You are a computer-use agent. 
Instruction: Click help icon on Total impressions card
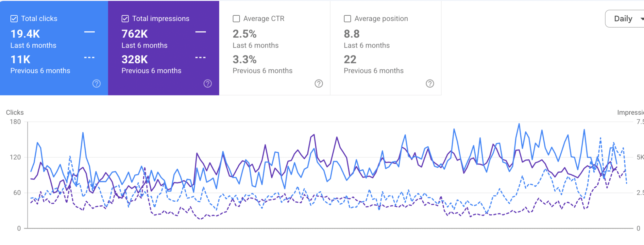[208, 84]
